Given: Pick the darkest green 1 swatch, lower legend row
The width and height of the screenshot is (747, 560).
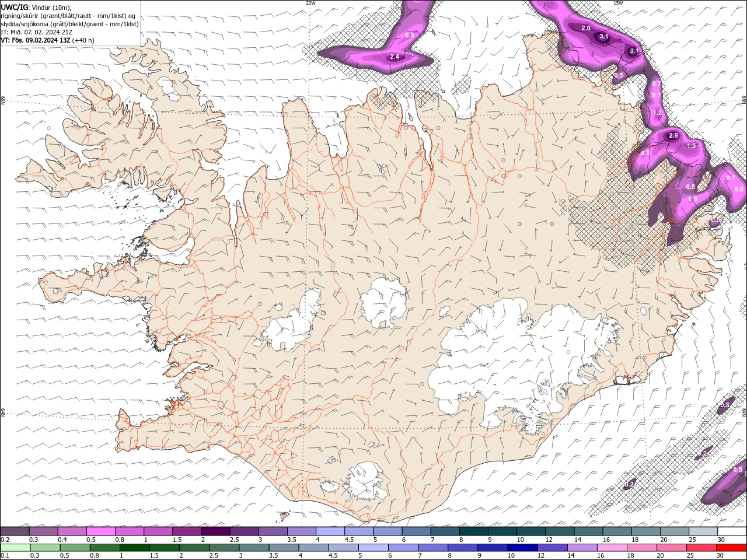Looking at the screenshot, I should [134, 548].
